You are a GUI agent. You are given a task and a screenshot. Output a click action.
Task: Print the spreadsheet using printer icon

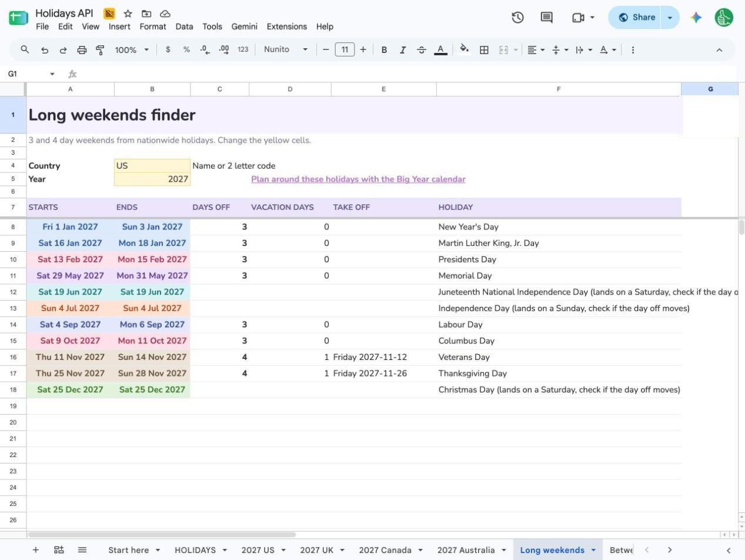coord(82,50)
